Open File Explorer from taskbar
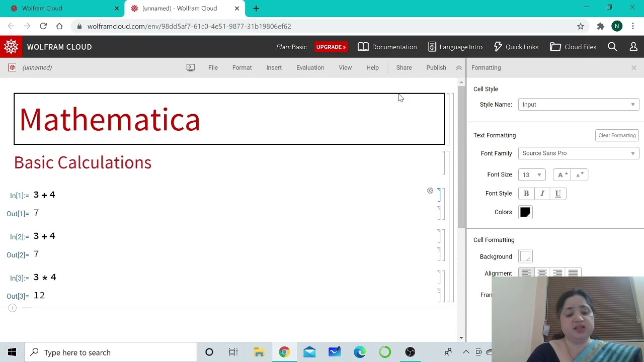Screen dimensions: 644x362 point(259,352)
